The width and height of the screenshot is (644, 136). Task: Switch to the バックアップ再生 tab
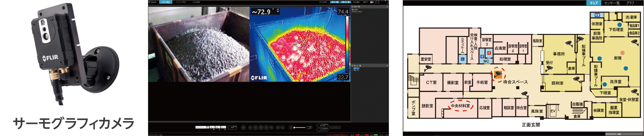(181, 2)
